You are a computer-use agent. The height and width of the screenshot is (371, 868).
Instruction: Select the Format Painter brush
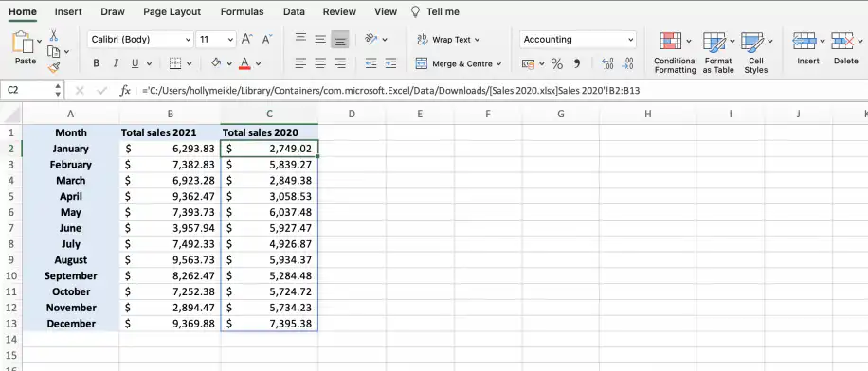pos(54,67)
